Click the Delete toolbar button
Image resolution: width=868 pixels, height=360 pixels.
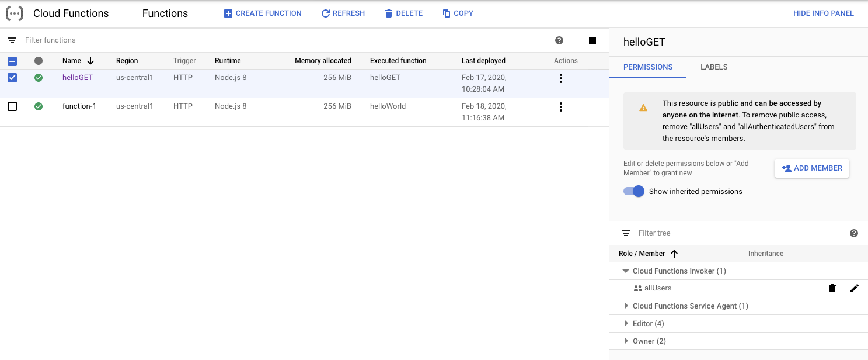tap(403, 13)
